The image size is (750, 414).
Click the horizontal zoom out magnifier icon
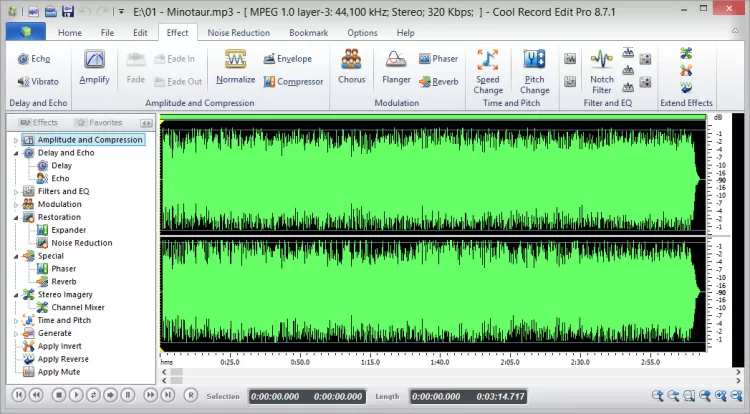click(x=673, y=396)
